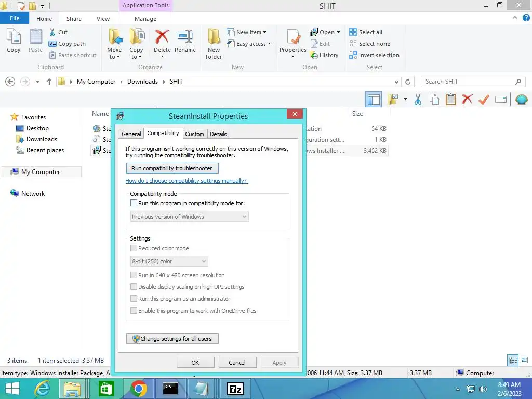Select Copy path in ribbon

point(67,44)
